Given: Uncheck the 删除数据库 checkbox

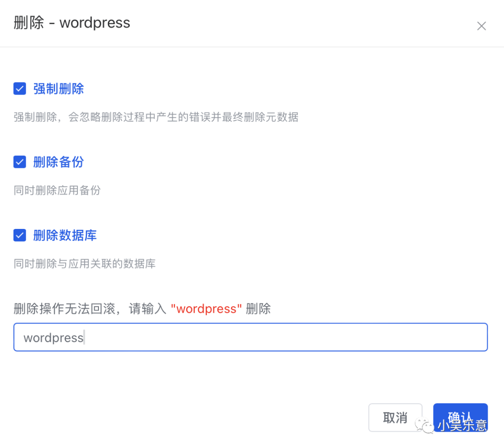Looking at the screenshot, I should click(x=20, y=235).
